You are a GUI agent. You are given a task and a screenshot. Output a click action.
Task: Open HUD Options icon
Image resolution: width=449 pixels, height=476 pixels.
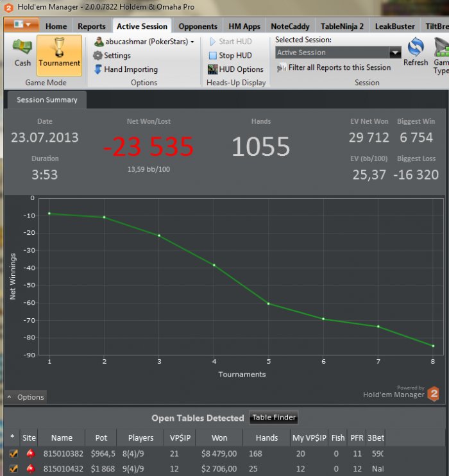coord(212,69)
